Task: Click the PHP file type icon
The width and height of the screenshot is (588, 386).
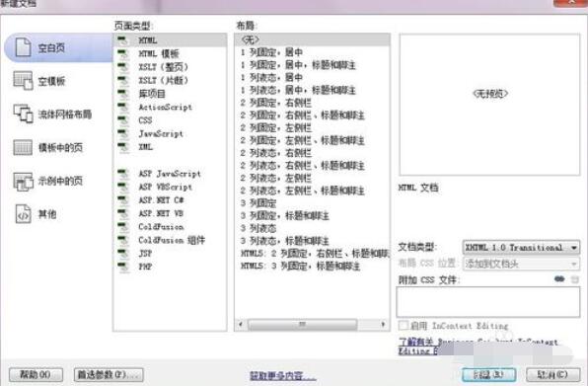Action: pyautogui.click(x=123, y=267)
